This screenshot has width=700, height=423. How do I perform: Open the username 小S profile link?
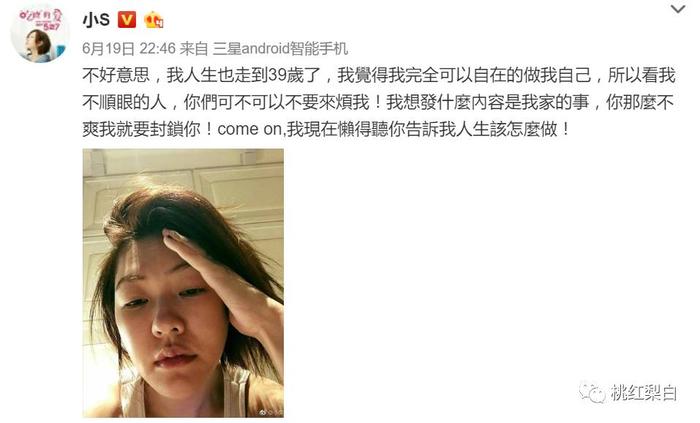tap(96, 20)
